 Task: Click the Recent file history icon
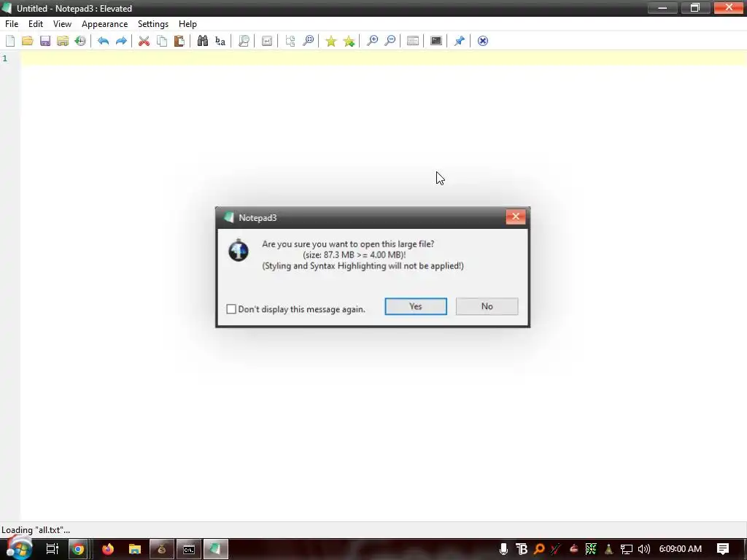coord(80,41)
